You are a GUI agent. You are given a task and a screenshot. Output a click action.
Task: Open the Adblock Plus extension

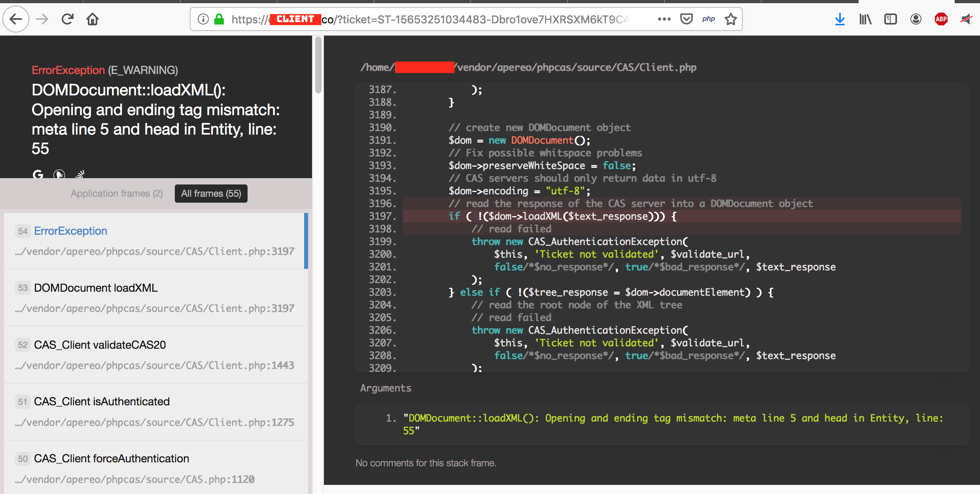[941, 19]
